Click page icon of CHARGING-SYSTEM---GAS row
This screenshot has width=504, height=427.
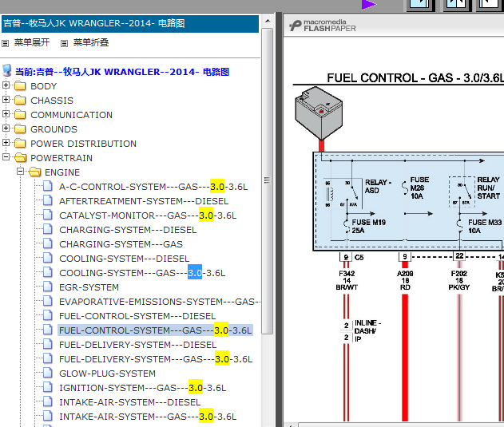tap(48, 243)
